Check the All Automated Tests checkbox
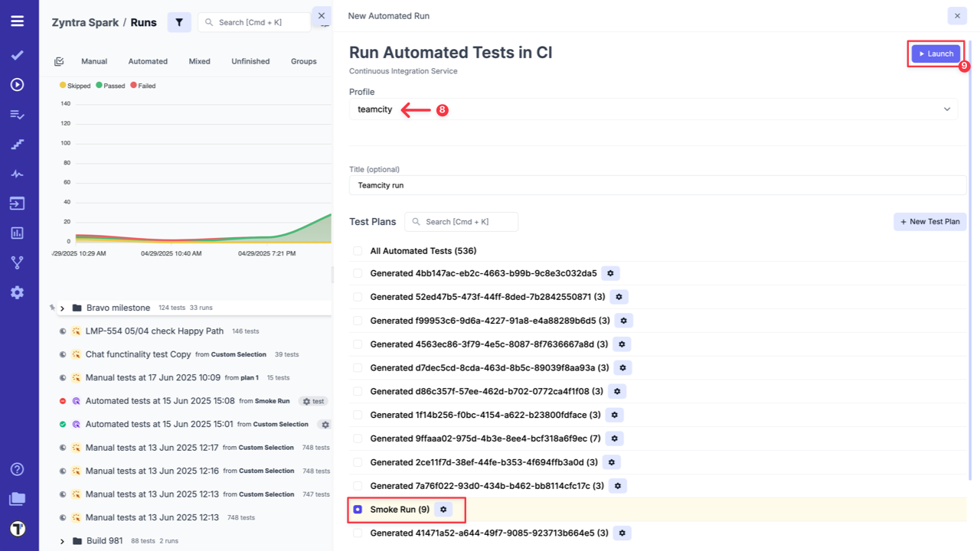 pos(358,251)
